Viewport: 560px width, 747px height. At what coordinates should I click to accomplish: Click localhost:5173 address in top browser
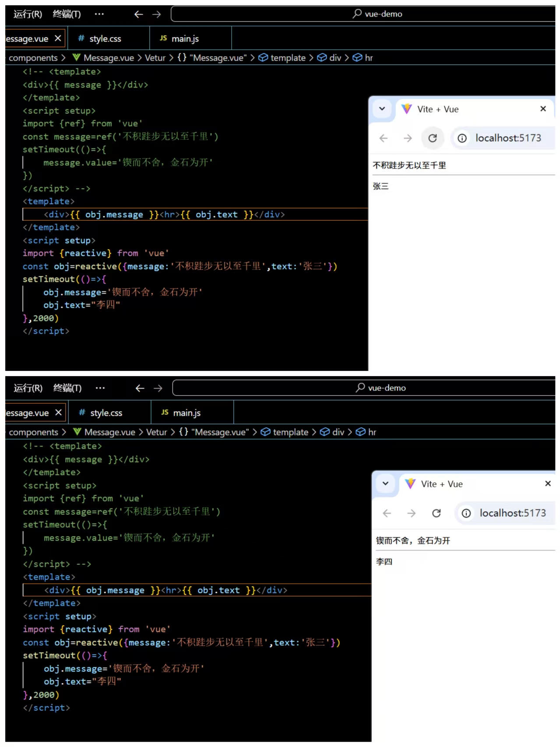(508, 138)
